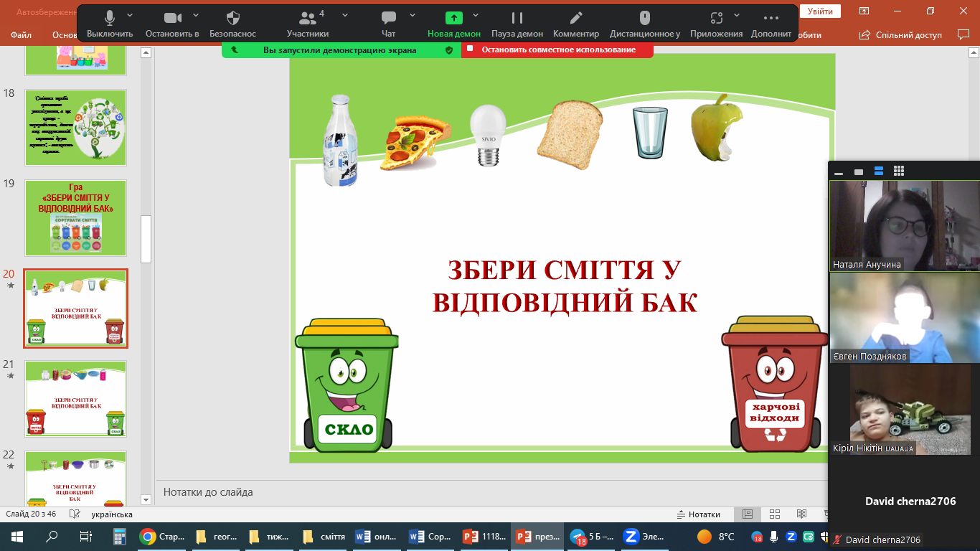Click red харчові відходи bin on slide
This screenshot has height=551, width=980.
pyautogui.click(x=775, y=385)
